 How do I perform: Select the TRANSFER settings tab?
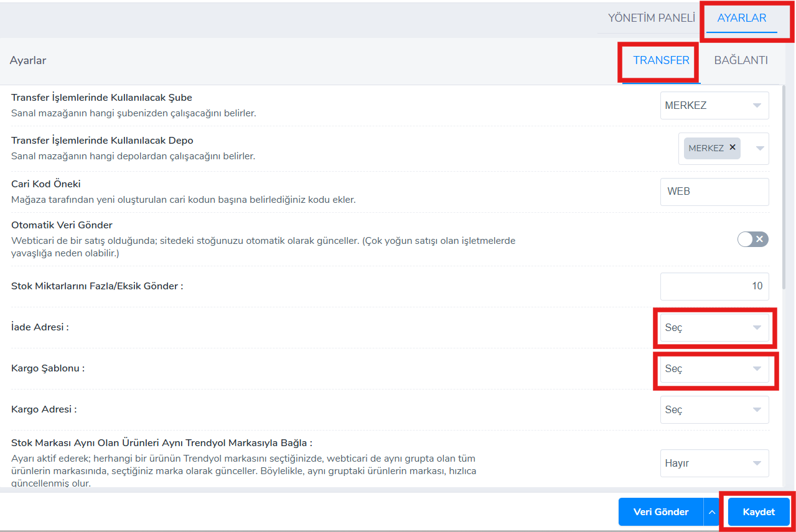click(x=661, y=60)
